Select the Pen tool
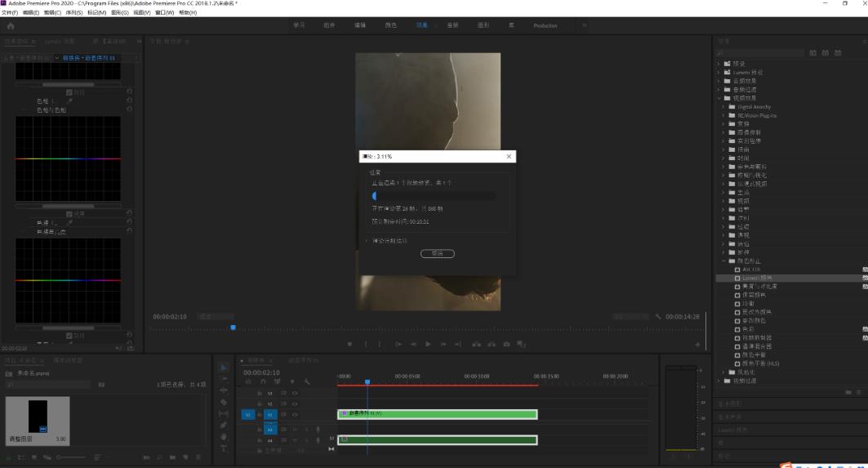Screen dimensions: 868x468 [224, 425]
